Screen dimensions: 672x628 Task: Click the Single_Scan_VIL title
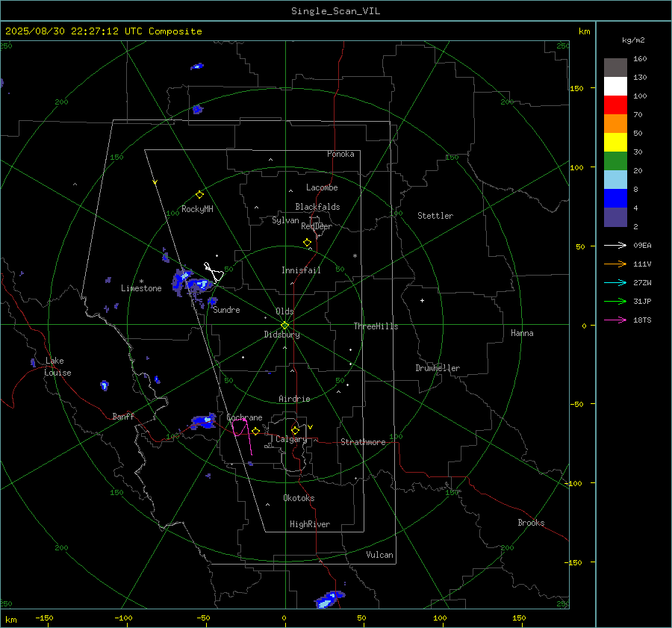335,11
